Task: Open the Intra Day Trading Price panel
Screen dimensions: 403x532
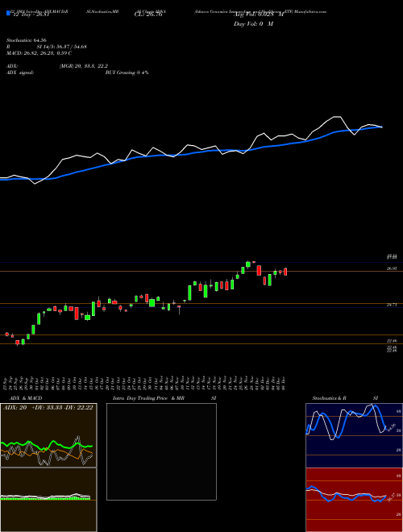Action: coord(161,451)
